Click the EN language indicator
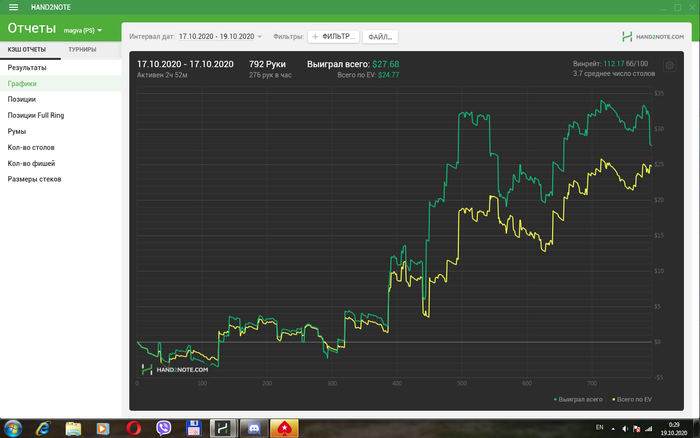The height and width of the screenshot is (438, 700). coord(600,427)
